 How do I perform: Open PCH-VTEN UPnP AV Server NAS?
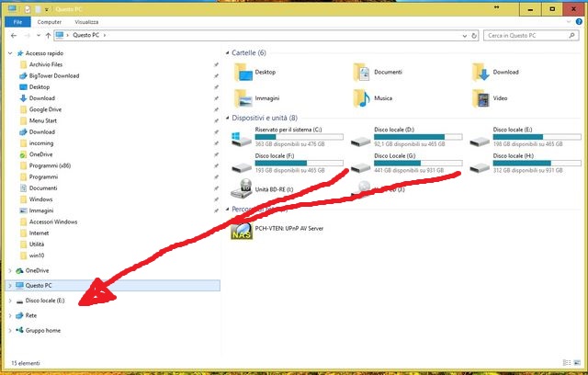(277, 229)
